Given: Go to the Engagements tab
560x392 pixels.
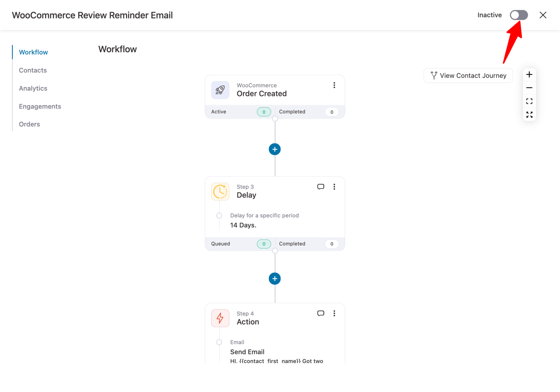Looking at the screenshot, I should pos(40,106).
